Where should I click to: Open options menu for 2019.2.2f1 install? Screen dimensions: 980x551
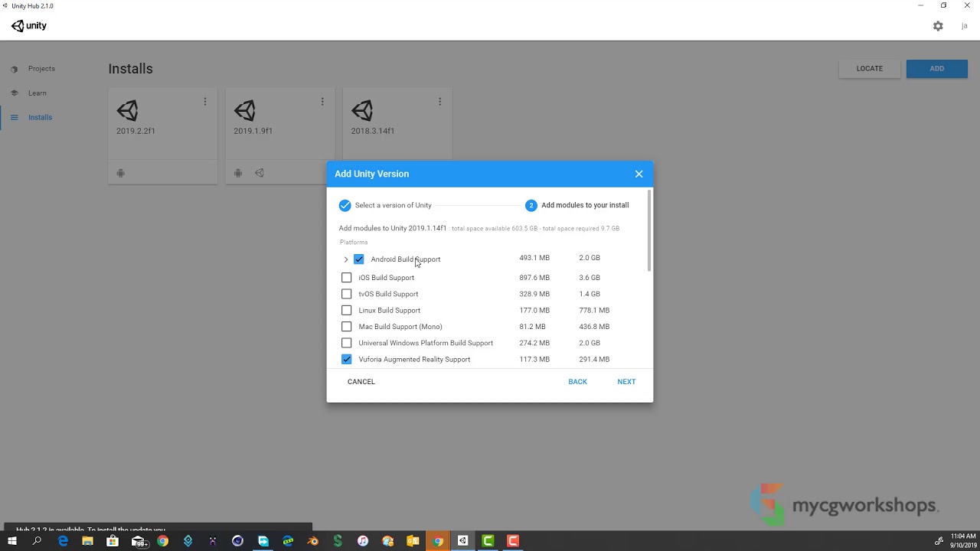[x=204, y=102]
